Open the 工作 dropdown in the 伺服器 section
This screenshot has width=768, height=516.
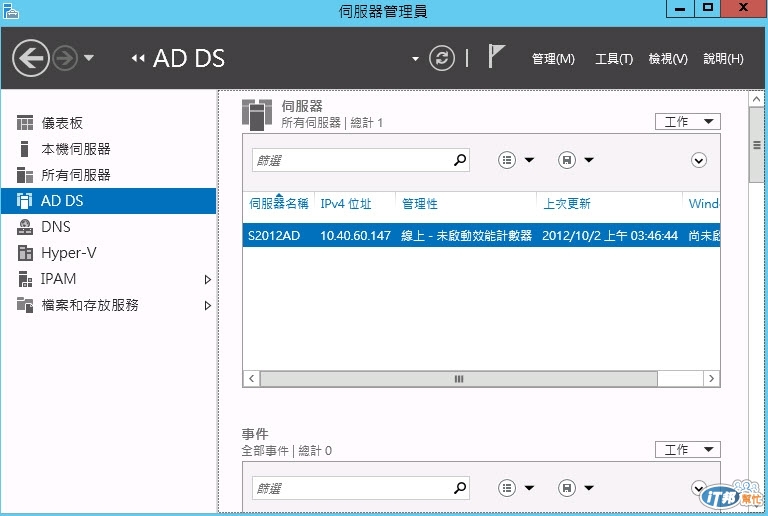click(688, 121)
